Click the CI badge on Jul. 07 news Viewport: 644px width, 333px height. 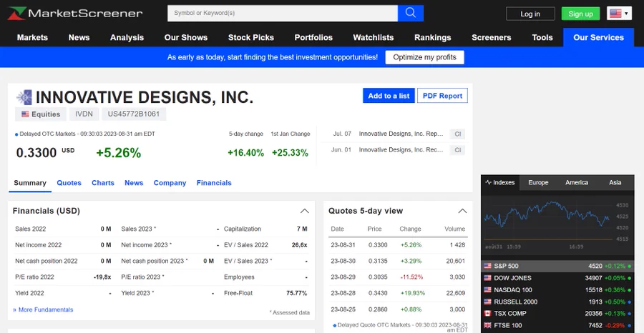(x=457, y=134)
